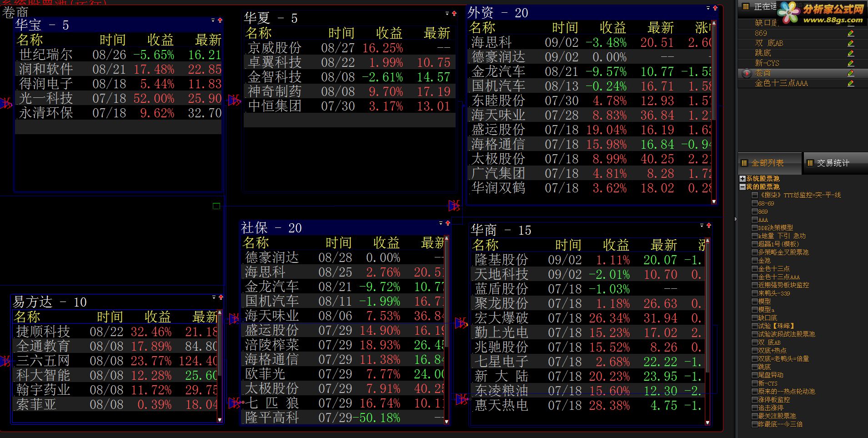Click the 华商 list scroll-down arrow
The image size is (868, 438).
coord(707,423)
